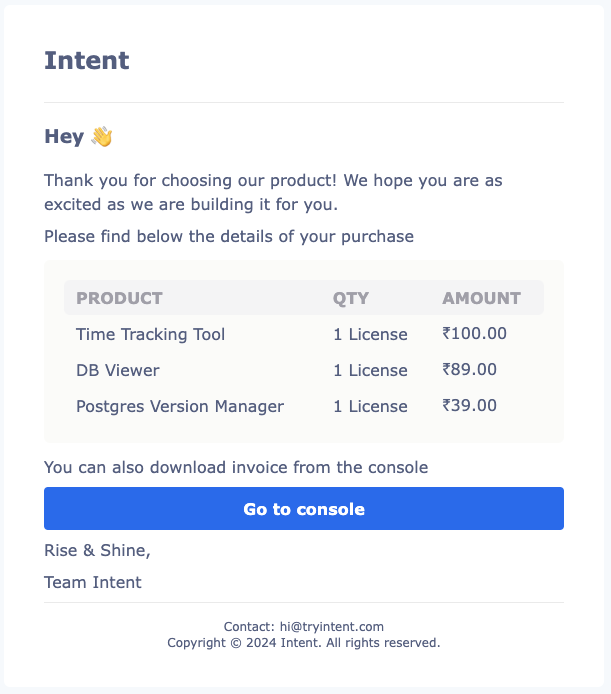Click the ₹100.00 amount
The width and height of the screenshot is (611, 694).
(474, 333)
